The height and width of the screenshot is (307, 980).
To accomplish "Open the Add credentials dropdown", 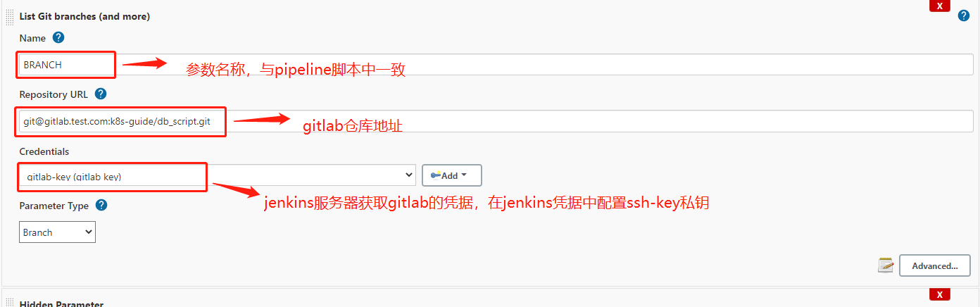I will 451,175.
